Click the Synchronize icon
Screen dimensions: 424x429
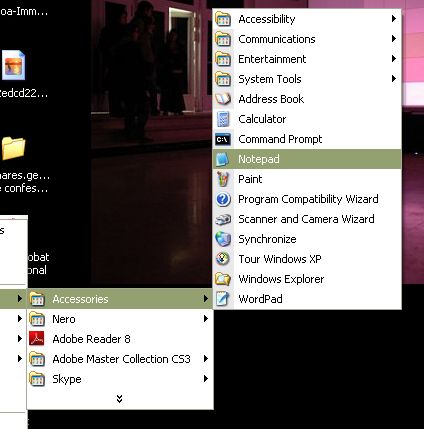tap(223, 239)
